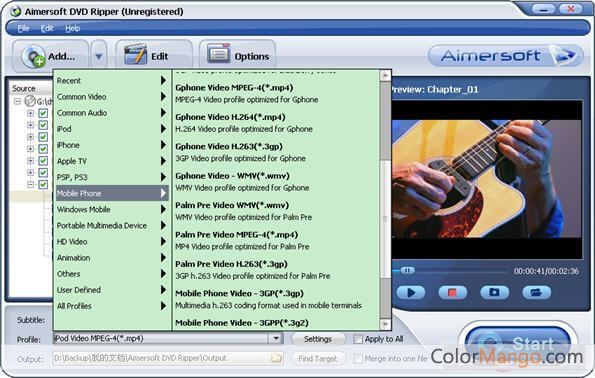Uncheck the seventh title checkbox
The height and width of the screenshot is (378, 595).
click(43, 184)
